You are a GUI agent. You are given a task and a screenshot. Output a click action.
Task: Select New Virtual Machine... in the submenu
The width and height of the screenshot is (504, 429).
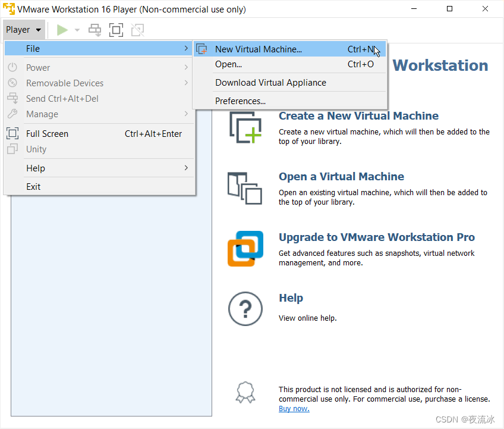[x=289, y=49]
